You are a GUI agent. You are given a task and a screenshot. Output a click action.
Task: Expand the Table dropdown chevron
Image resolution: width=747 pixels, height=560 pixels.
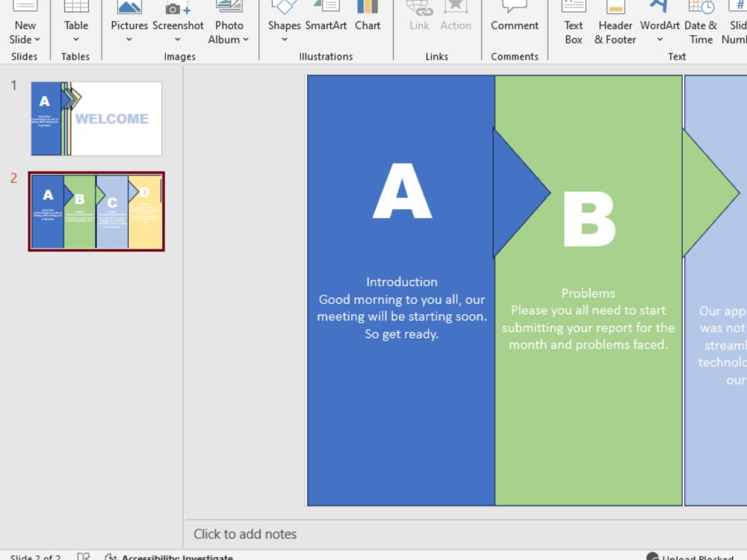75,40
